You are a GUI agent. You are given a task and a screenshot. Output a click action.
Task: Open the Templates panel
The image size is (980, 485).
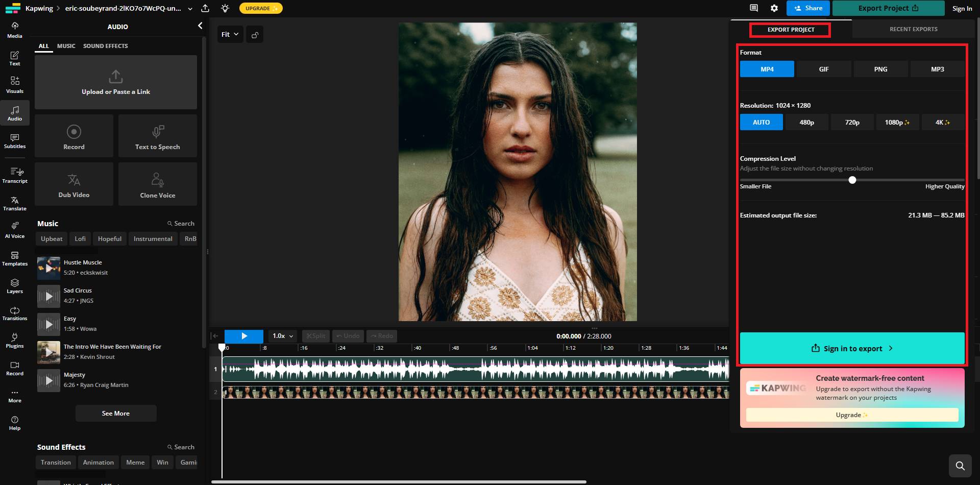click(14, 258)
